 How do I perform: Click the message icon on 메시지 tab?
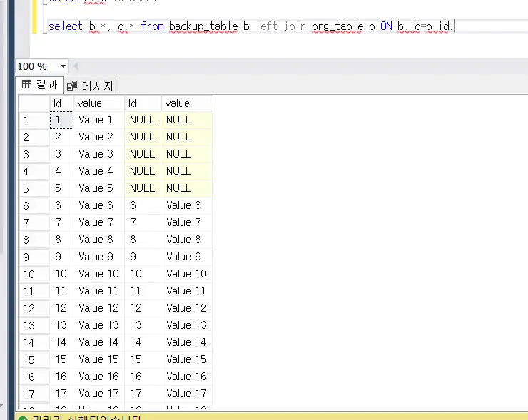[x=72, y=86]
